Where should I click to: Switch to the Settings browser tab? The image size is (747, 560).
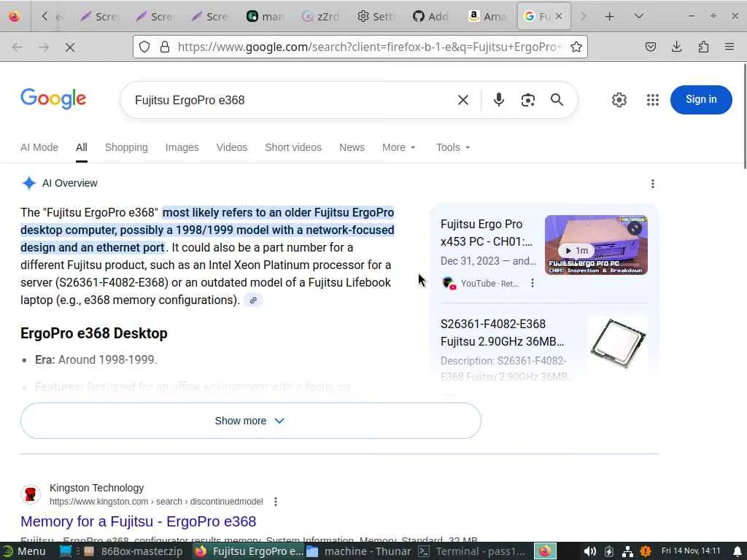[x=376, y=17]
